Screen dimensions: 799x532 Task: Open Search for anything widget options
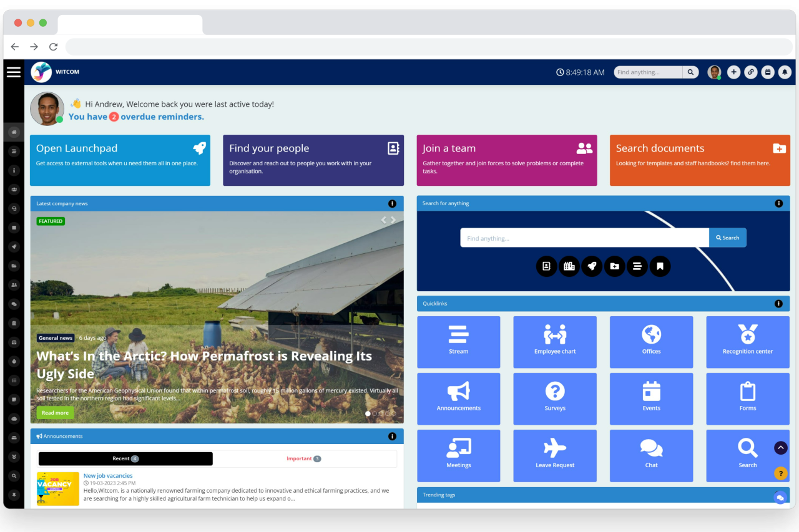click(x=778, y=203)
